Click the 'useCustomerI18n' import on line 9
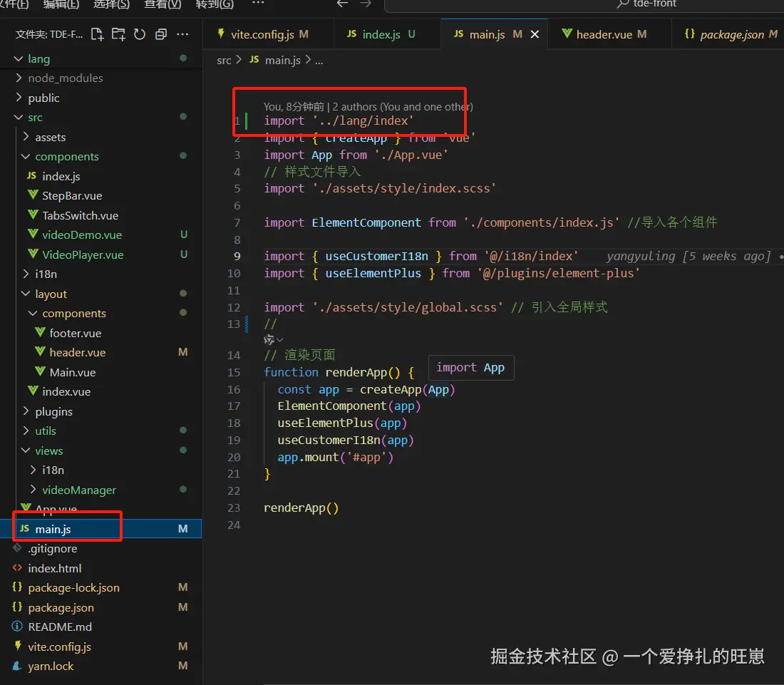 point(376,257)
